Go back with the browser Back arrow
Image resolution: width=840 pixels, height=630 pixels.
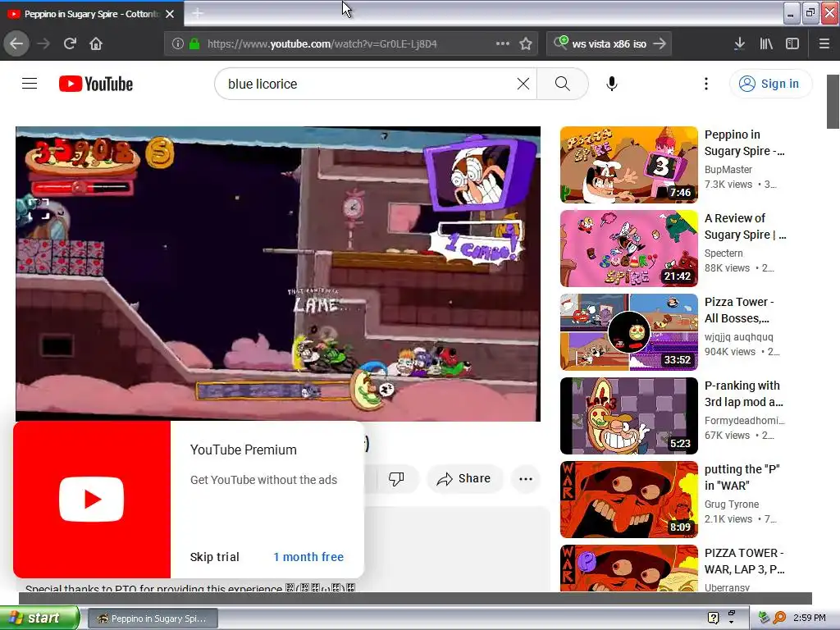click(16, 43)
